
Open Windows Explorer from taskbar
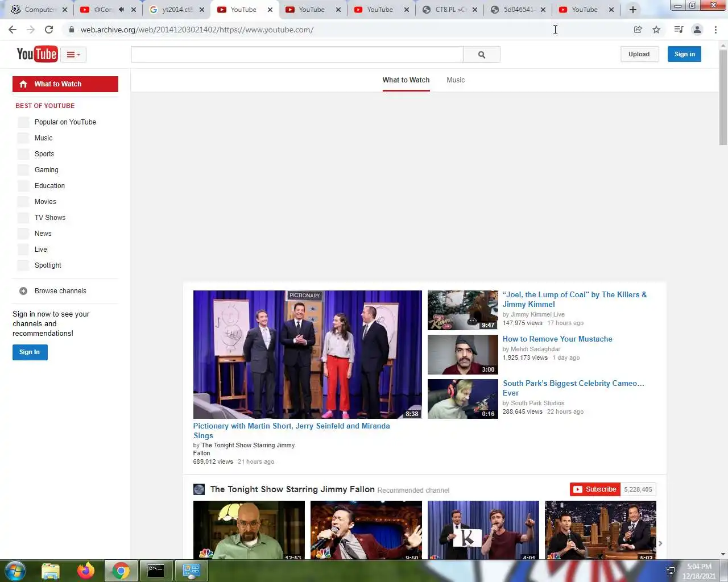point(51,571)
